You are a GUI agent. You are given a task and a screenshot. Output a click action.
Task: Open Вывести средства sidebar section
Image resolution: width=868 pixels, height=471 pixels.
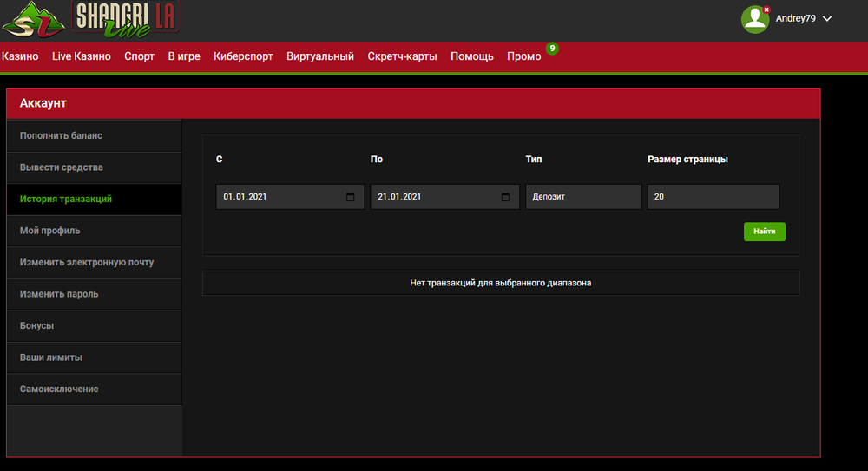pyautogui.click(x=62, y=167)
